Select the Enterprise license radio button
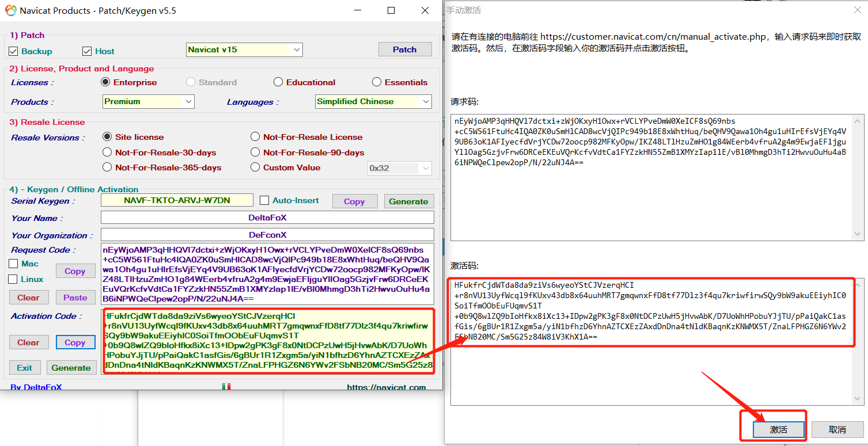The image size is (868, 446). click(105, 82)
